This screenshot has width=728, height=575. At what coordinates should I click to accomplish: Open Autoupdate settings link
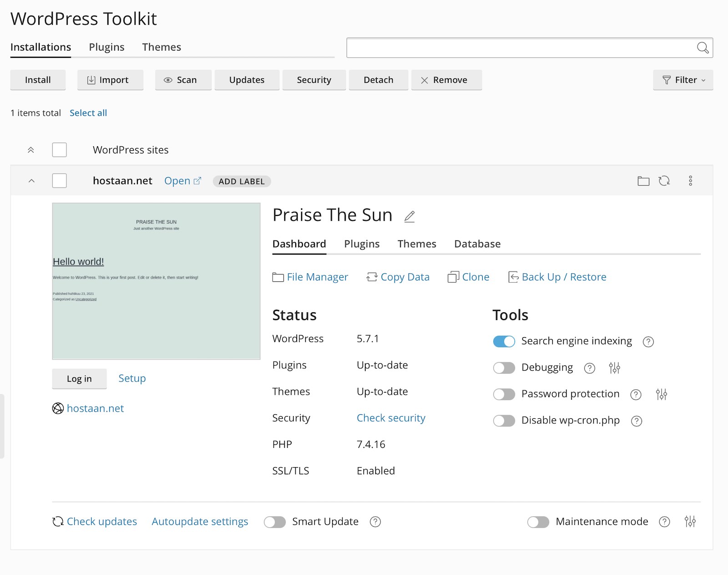[x=200, y=521]
